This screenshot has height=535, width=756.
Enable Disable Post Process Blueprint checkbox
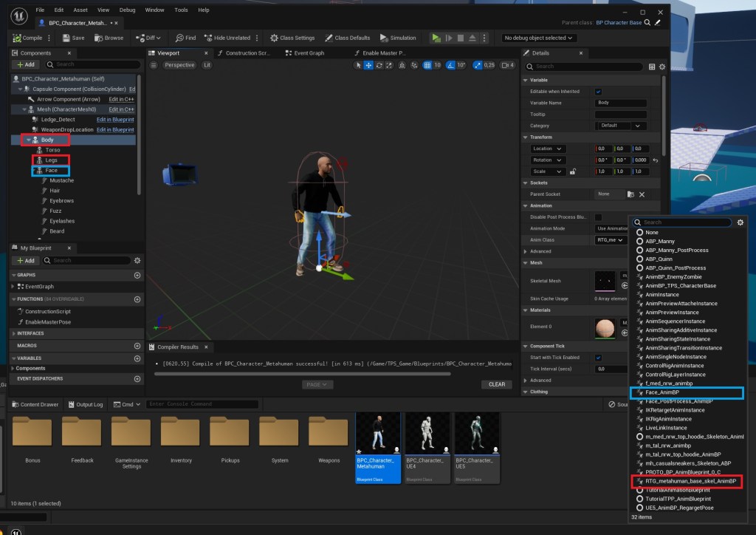click(x=598, y=217)
